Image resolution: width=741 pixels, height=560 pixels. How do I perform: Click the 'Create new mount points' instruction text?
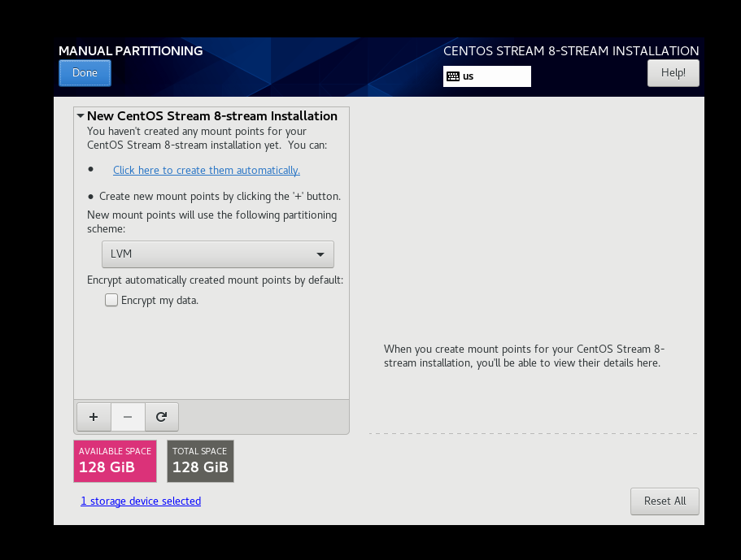[220, 197]
